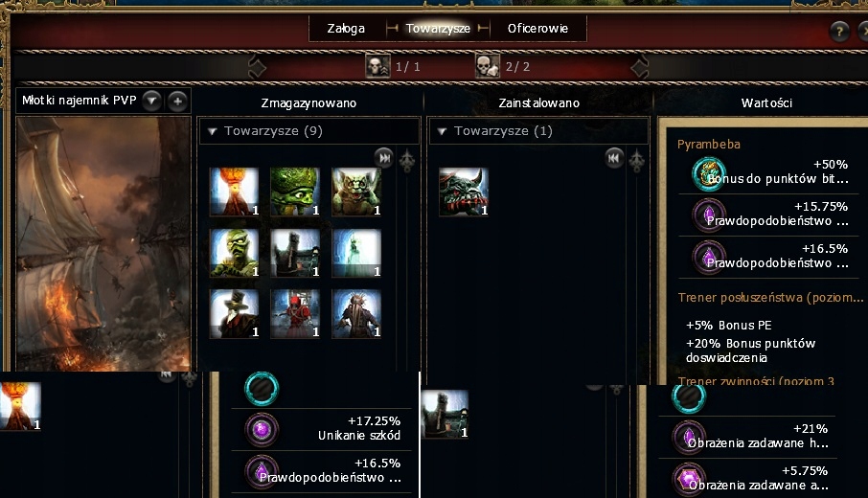Screen dimensions: 868x498
Task: Switch to Załoga tab
Action: (x=346, y=28)
